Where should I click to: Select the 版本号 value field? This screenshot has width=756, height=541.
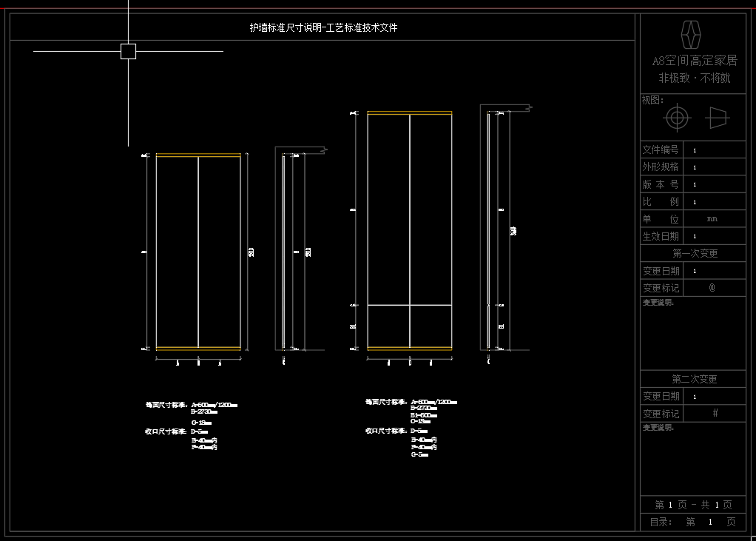[x=715, y=185]
